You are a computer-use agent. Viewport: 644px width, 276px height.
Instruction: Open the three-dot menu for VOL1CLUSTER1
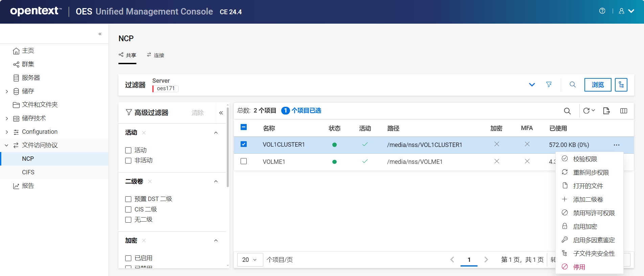616,145
